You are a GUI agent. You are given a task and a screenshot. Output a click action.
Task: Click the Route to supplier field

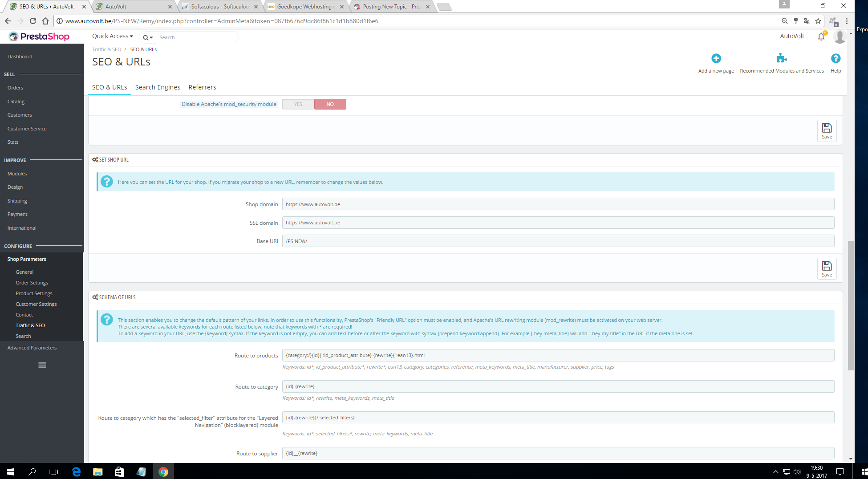click(x=558, y=453)
